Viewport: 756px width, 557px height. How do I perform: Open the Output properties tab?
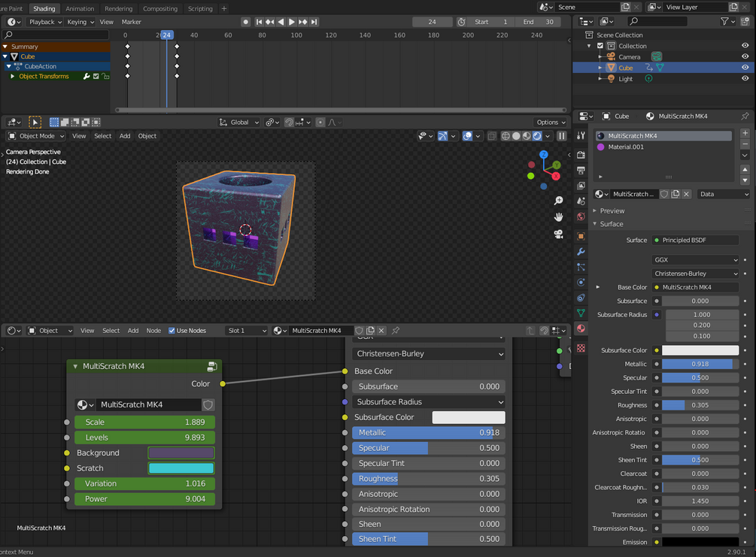pyautogui.click(x=581, y=171)
